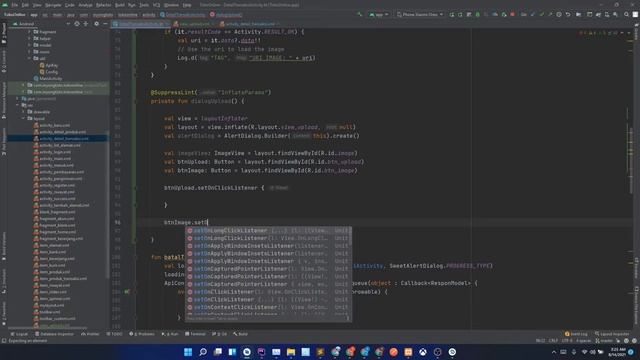Image resolution: width=640 pixels, height=360 pixels.
Task: Toggle the Event Log tool window
Action: coord(576,334)
